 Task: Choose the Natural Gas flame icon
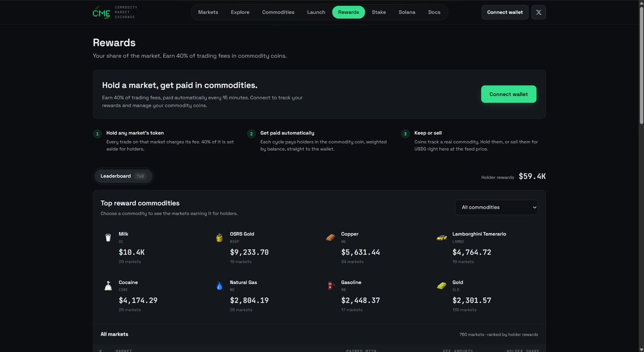point(219,286)
